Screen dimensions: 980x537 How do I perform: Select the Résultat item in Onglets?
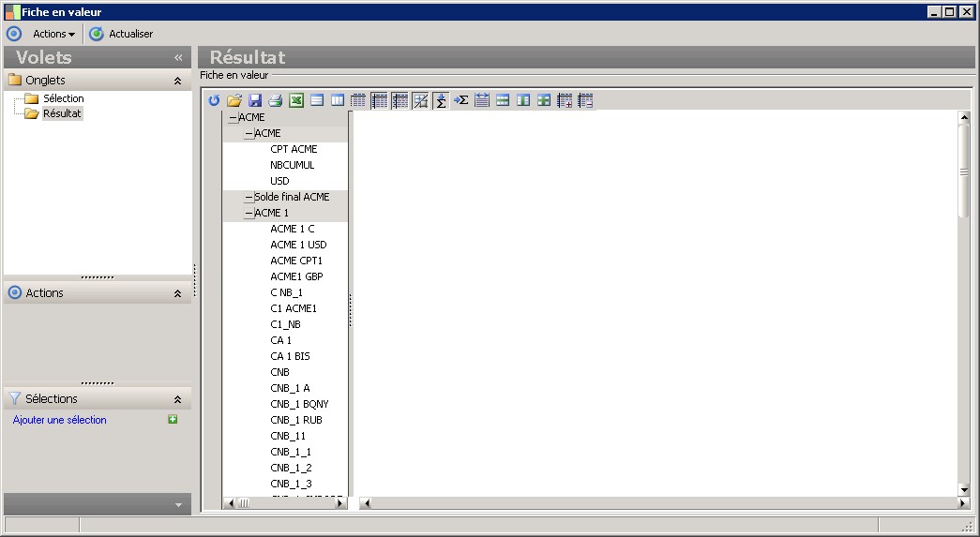[x=62, y=113]
